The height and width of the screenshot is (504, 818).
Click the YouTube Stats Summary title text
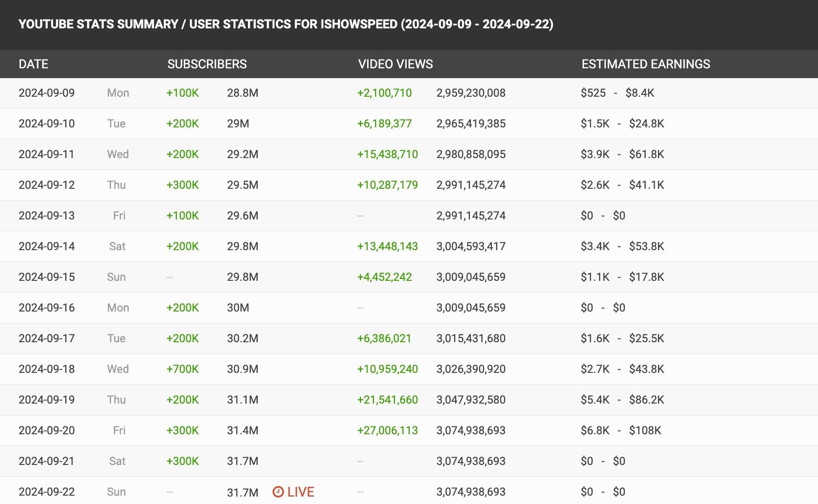tap(286, 24)
